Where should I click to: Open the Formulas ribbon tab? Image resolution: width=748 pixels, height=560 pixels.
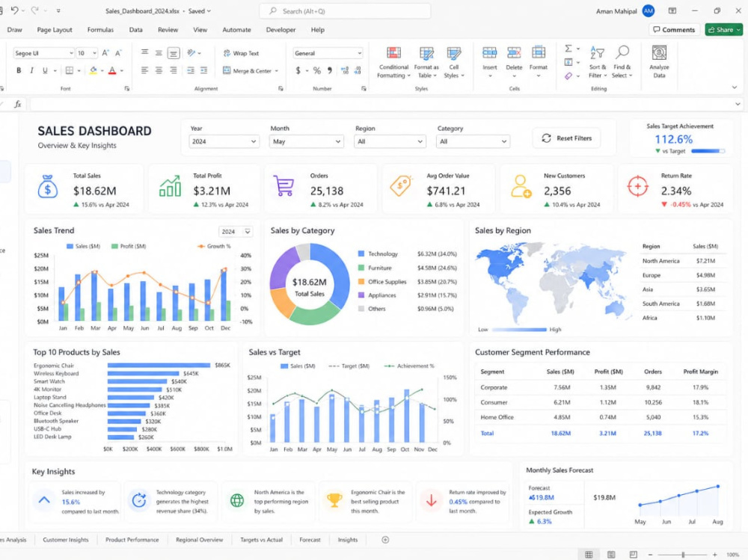click(x=100, y=30)
